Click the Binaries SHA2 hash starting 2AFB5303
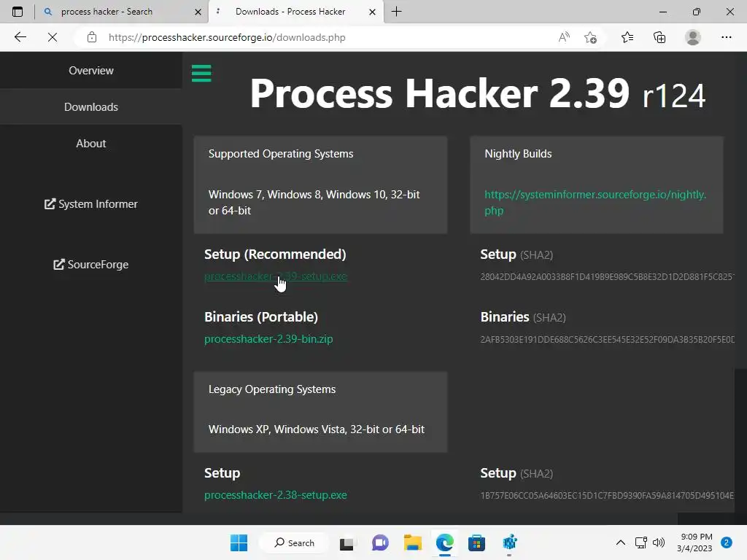747x560 pixels. click(607, 340)
